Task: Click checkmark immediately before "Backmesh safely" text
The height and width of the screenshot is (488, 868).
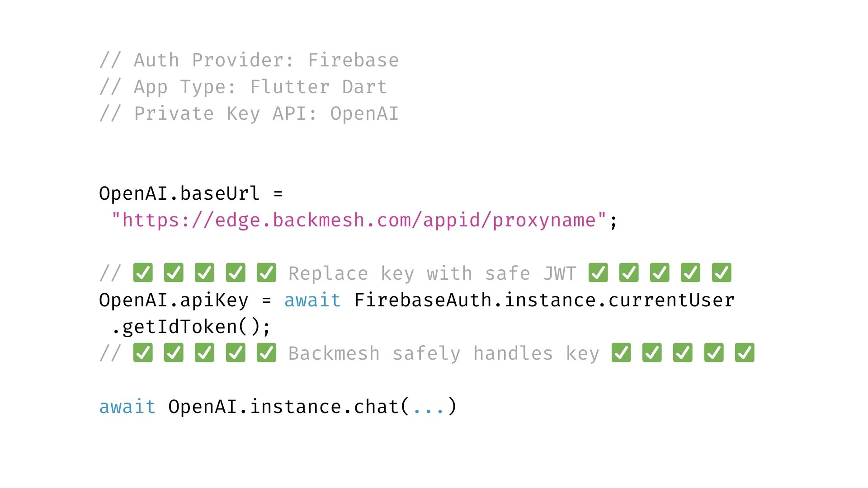Action: tap(266, 353)
